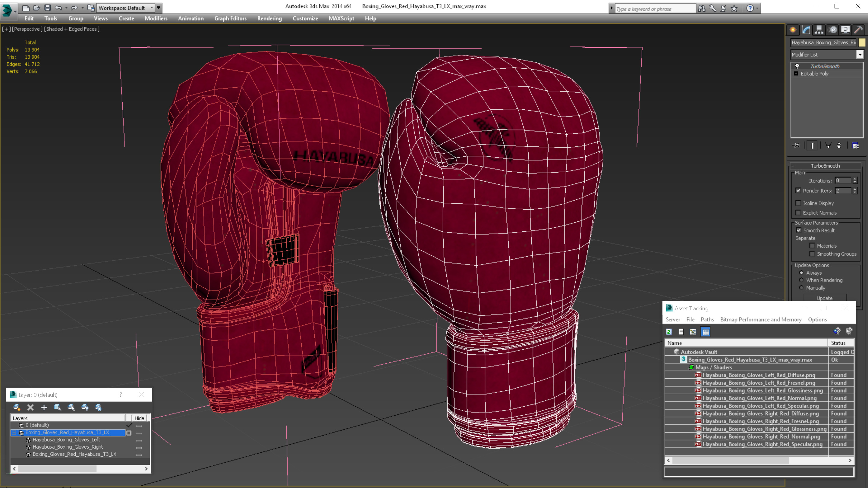This screenshot has width=868, height=488.
Task: Click Make Unique icon under modifier stack
Action: [x=828, y=145]
